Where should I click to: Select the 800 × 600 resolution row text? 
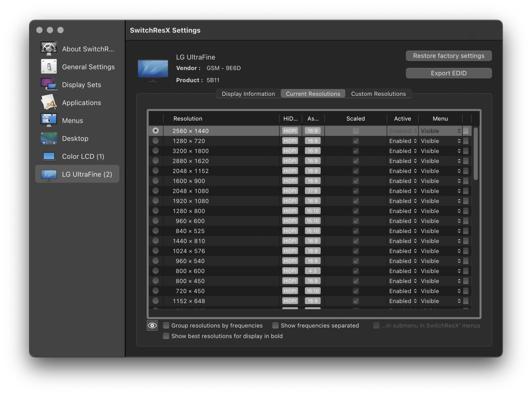[x=190, y=271]
